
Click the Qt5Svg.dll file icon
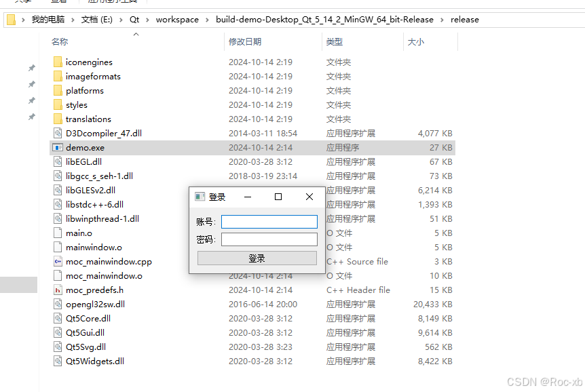point(58,347)
